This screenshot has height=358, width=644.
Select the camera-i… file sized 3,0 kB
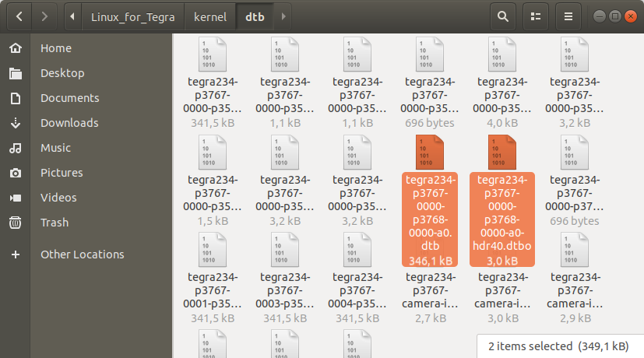(x=503, y=290)
